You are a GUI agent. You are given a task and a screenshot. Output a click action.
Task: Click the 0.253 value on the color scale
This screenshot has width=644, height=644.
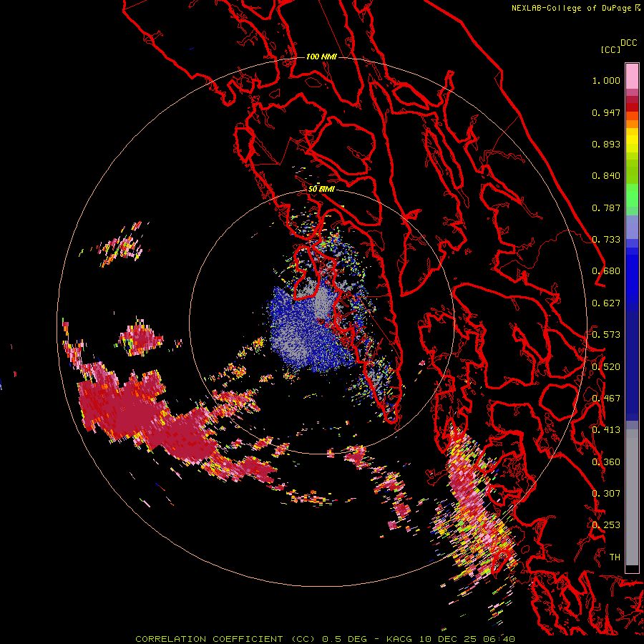coord(606,525)
